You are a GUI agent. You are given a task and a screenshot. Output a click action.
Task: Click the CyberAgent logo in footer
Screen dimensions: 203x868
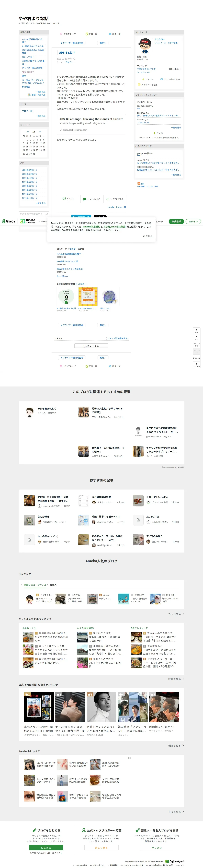(175, 861)
